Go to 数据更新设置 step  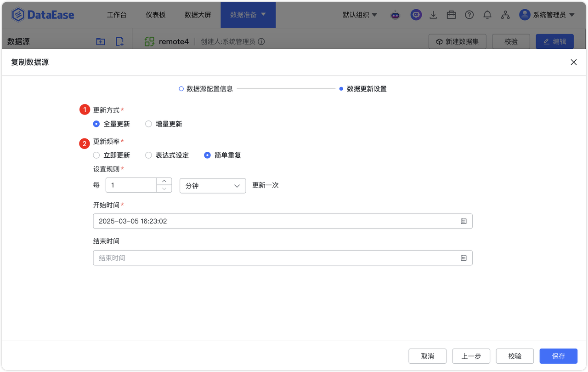click(363, 89)
